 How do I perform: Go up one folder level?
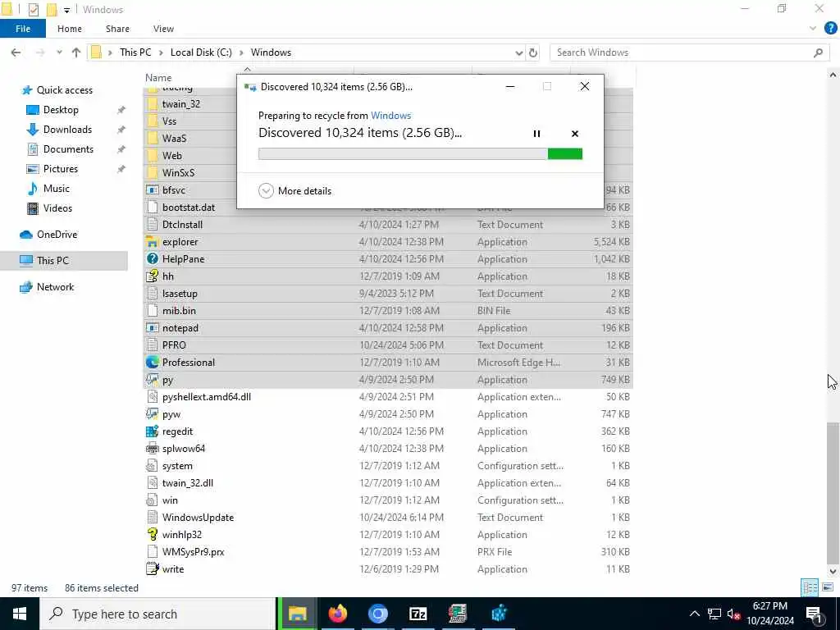(76, 52)
